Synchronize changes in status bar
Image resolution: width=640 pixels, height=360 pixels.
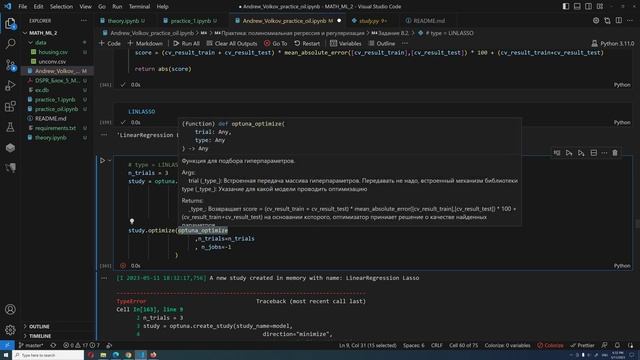tap(53, 345)
